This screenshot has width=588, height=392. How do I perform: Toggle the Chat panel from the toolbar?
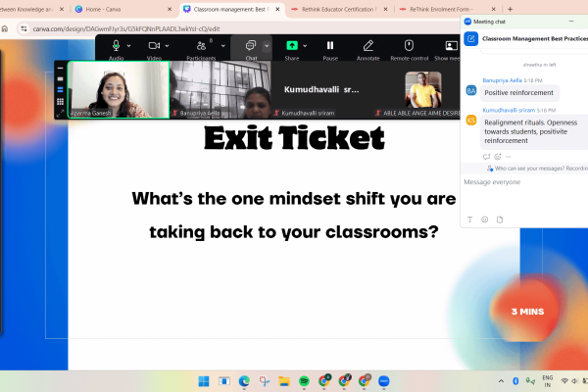[x=250, y=46]
